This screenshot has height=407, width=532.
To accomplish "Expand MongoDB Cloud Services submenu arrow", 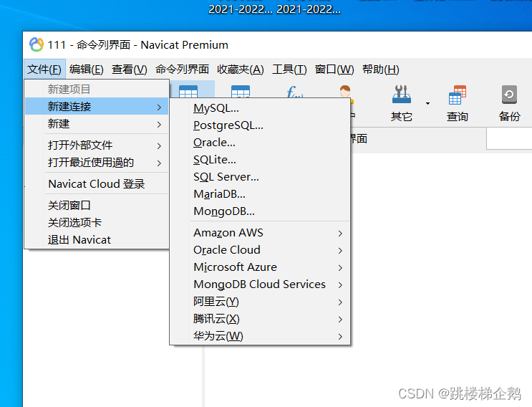I will coord(340,284).
